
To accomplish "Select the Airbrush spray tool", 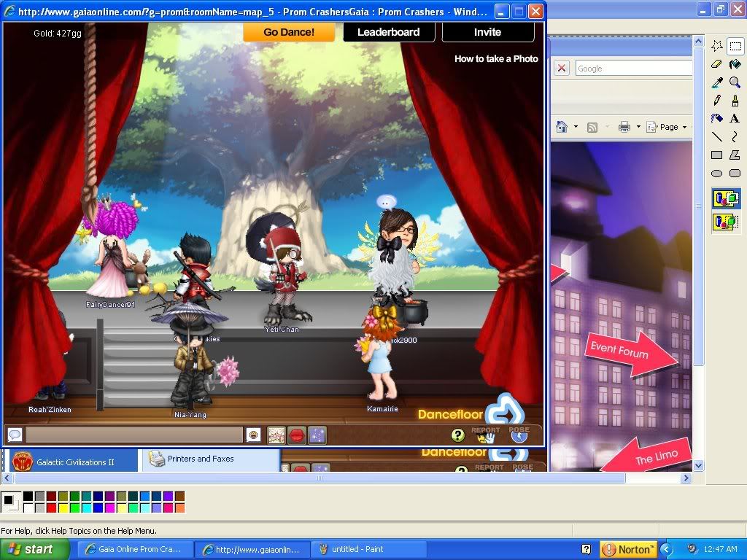I will click(716, 119).
